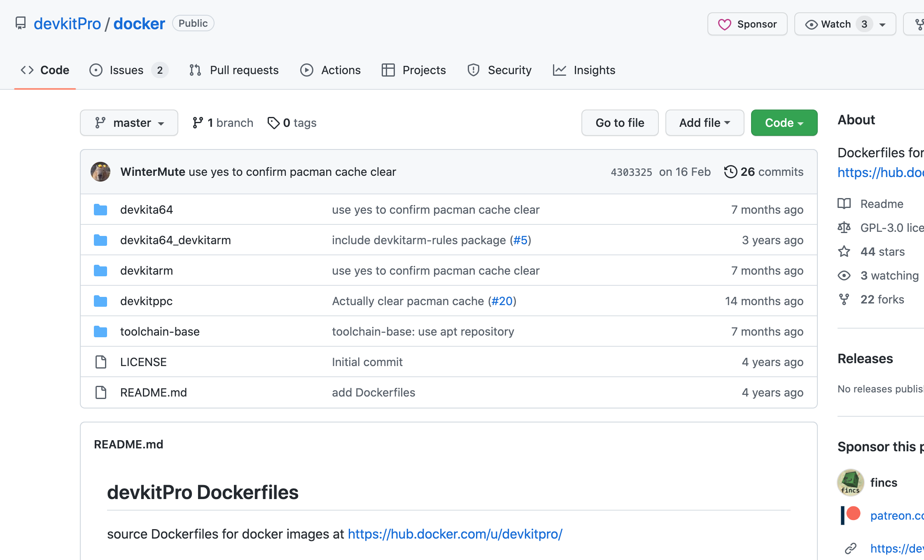Expand the Add file dropdown

(705, 123)
